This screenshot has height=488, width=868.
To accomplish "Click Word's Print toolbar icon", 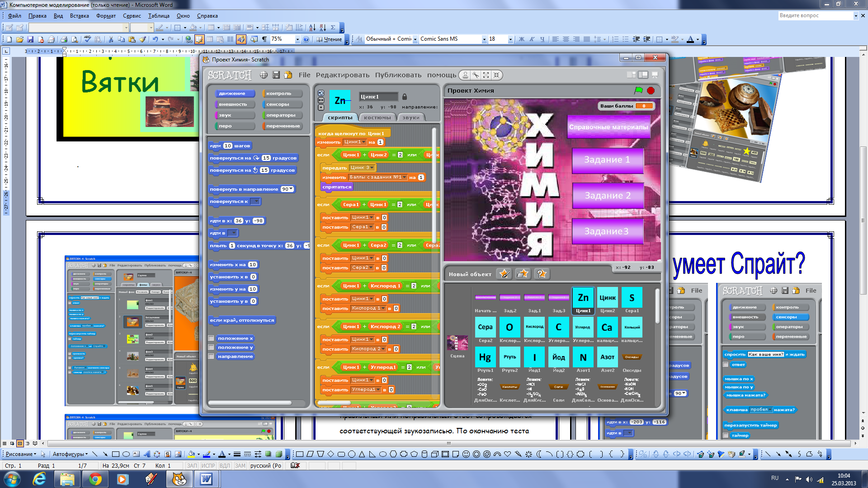I will pos(64,39).
